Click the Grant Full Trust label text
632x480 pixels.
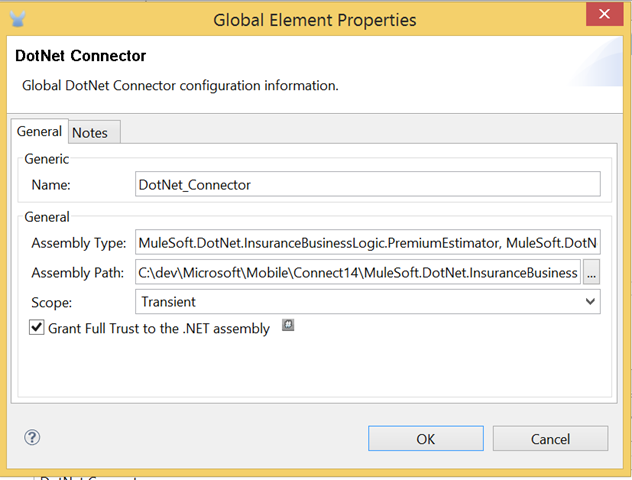pos(159,328)
